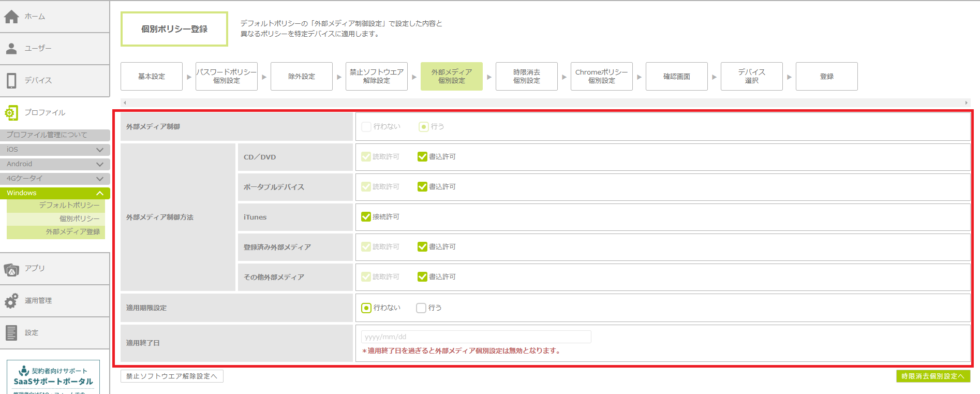Open the User section person icon

[x=11, y=49]
